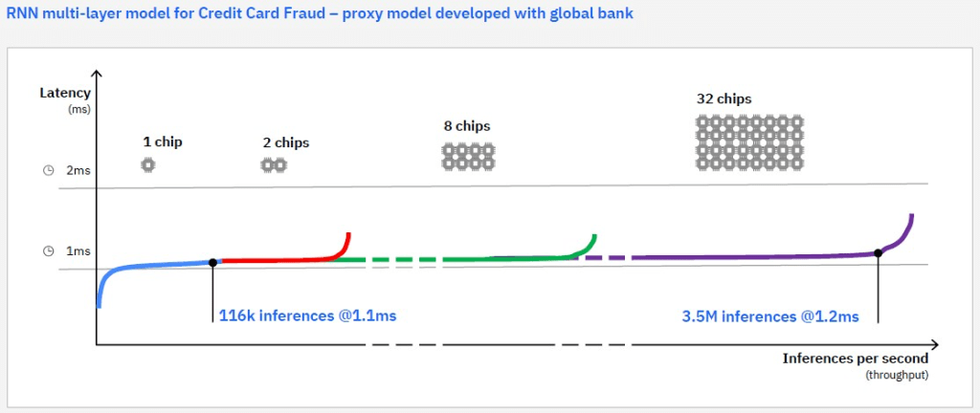Click the '32 chips' text label
Screen dimensions: 980x413
tap(724, 98)
